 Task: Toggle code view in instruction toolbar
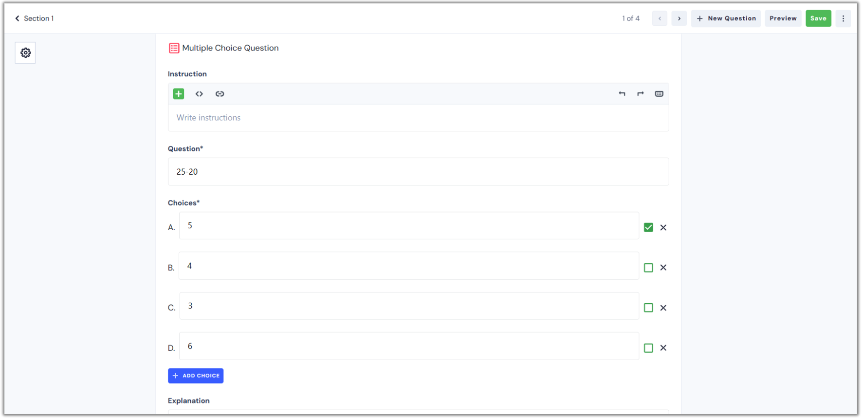coord(199,94)
